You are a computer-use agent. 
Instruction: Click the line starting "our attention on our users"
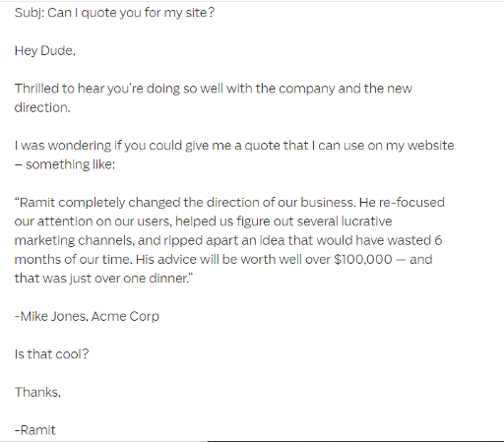[x=203, y=221]
